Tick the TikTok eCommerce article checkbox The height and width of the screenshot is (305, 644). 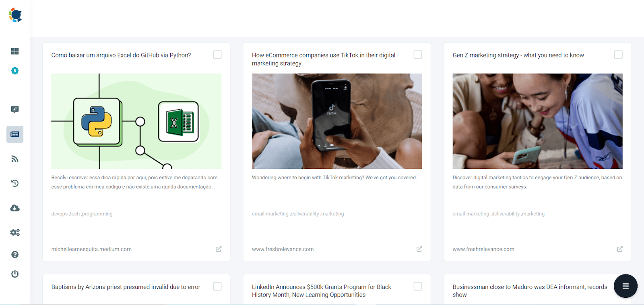click(418, 55)
